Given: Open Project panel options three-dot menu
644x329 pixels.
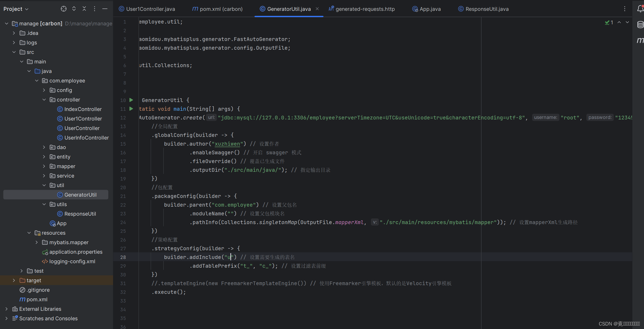Looking at the screenshot, I should [94, 9].
